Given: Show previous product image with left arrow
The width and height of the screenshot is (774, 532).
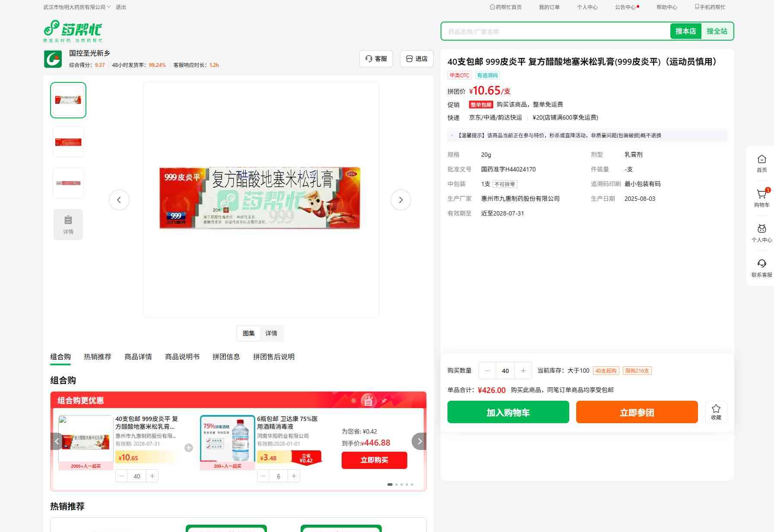Looking at the screenshot, I should [x=119, y=200].
